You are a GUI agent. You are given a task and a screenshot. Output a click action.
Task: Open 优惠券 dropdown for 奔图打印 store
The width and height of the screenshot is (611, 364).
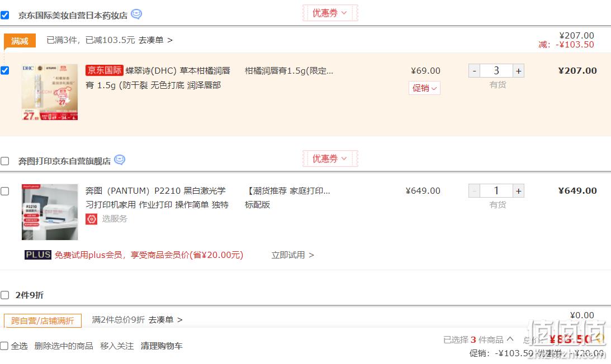point(330,159)
